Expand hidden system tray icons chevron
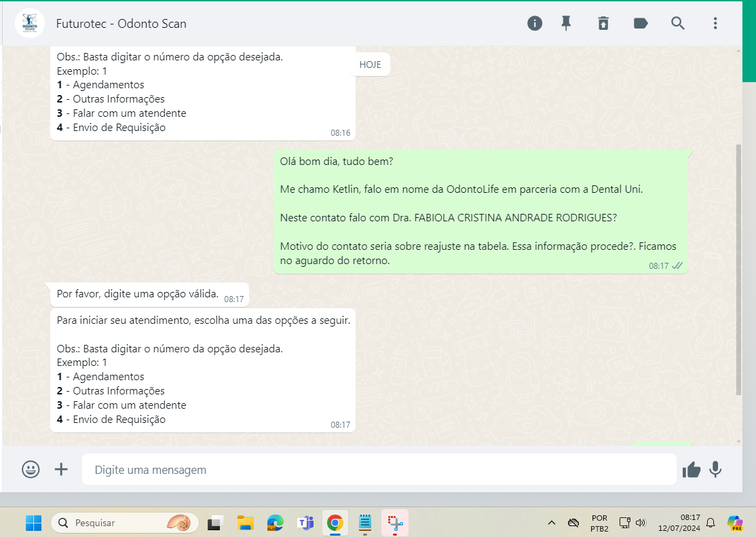 tap(552, 523)
